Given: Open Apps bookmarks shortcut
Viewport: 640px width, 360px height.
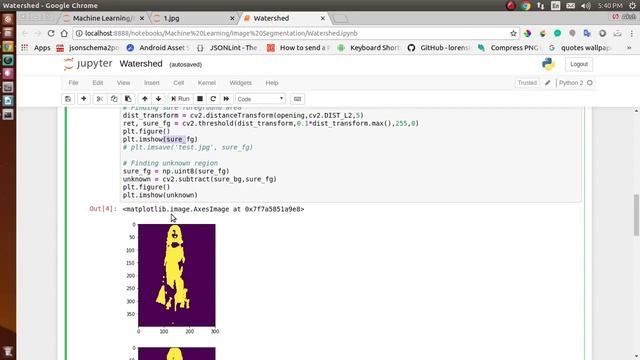Looking at the screenshot, I should pyautogui.click(x=36, y=48).
